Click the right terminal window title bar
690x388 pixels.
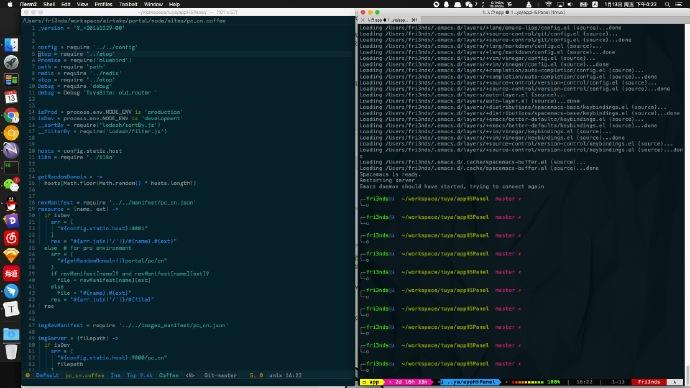coord(523,12)
